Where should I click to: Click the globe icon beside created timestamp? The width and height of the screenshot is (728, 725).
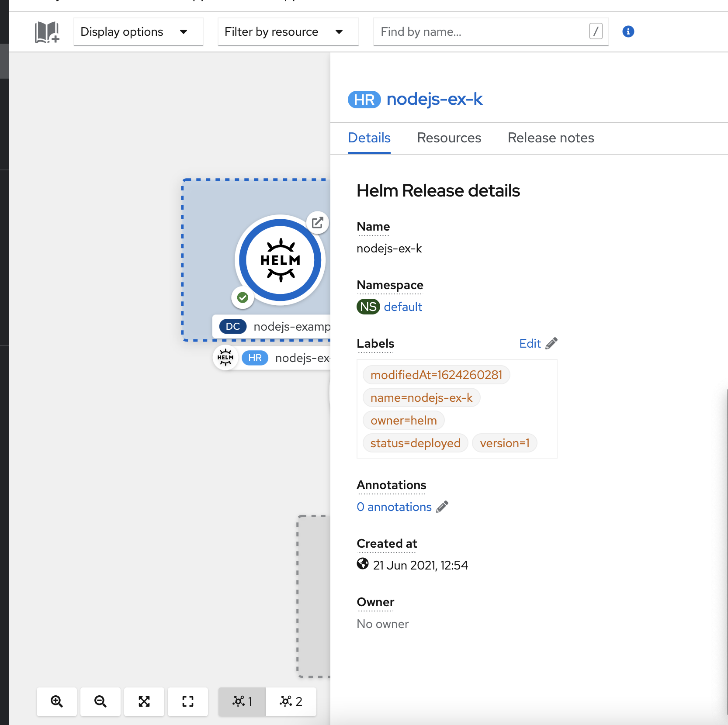pyautogui.click(x=363, y=564)
